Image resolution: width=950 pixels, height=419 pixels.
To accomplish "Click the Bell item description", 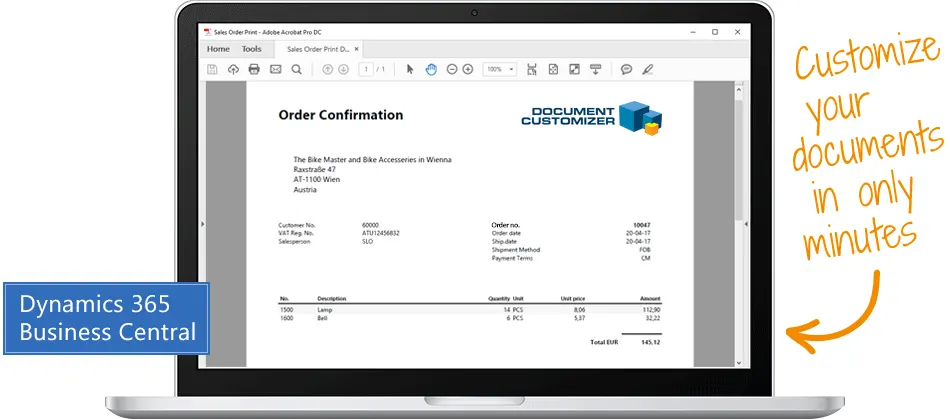I will tap(322, 318).
